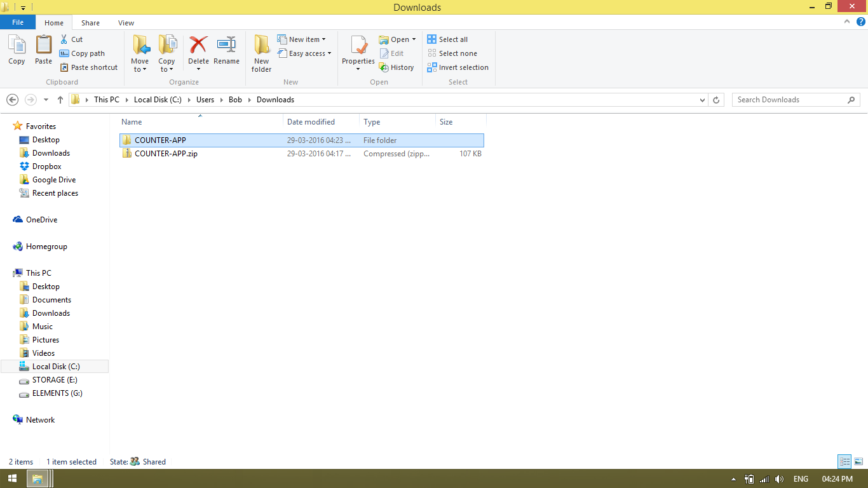The width and height of the screenshot is (868, 488).
Task: Click the Help question mark icon
Action: 861,22
